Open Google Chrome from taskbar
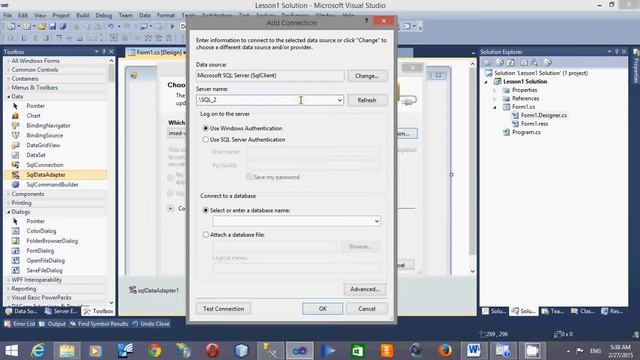This screenshot has width=640, height=360. [x=154, y=351]
